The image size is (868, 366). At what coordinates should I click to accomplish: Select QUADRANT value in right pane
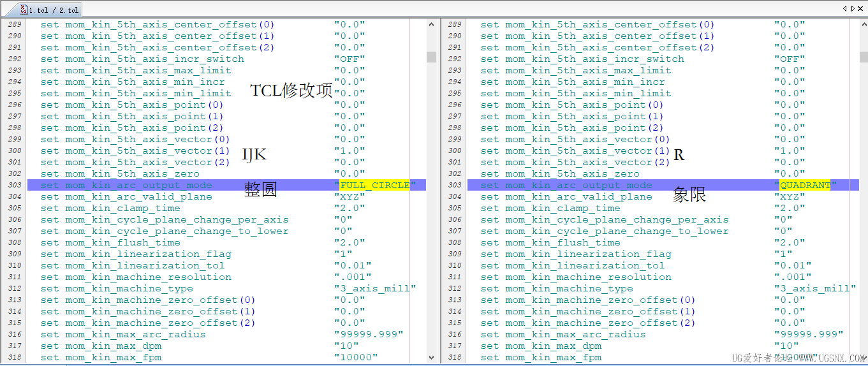pos(805,186)
